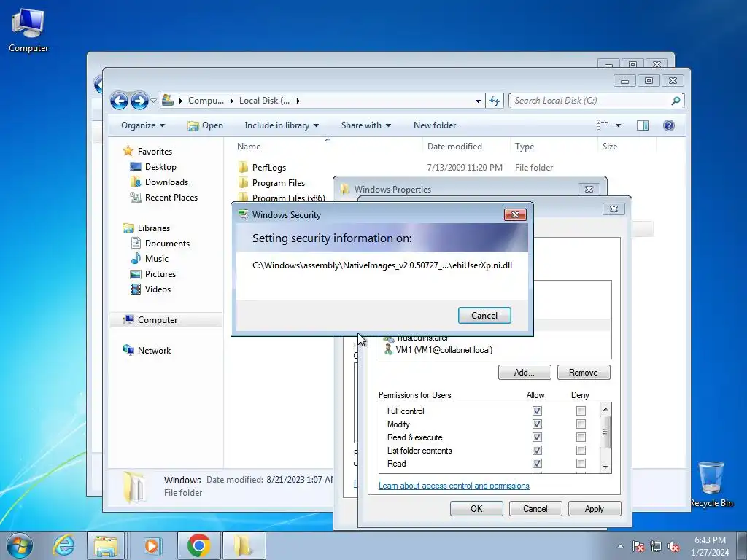
Task: Show hidden tray icons arrow
Action: click(620, 546)
